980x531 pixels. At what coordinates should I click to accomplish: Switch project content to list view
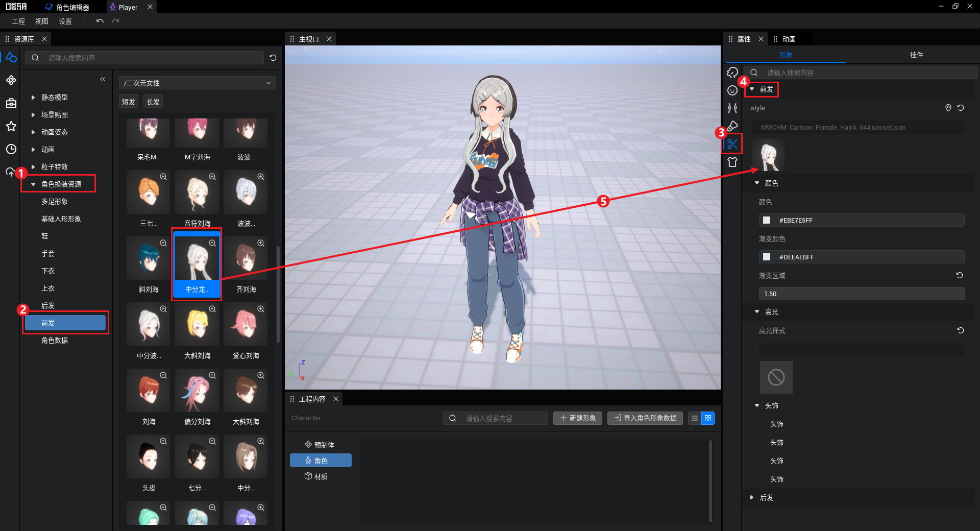[x=695, y=418]
